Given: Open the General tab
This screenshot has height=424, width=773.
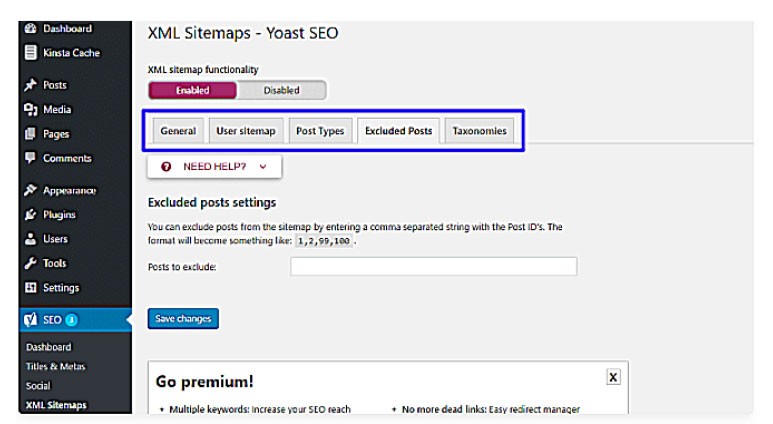Looking at the screenshot, I should click(x=178, y=131).
